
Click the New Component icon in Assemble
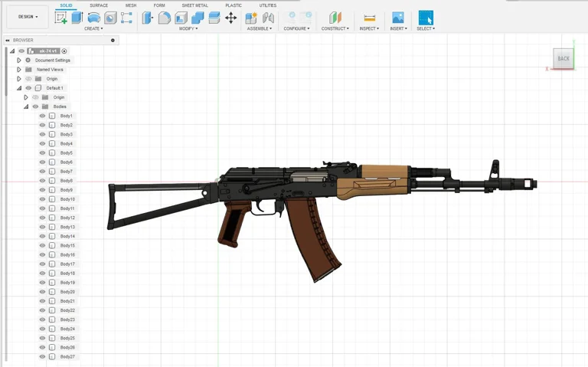pyautogui.click(x=250, y=18)
